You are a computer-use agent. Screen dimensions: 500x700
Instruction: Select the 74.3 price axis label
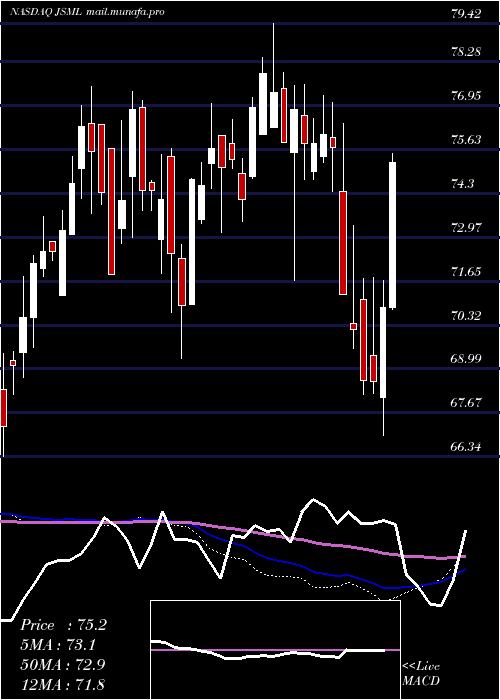click(x=462, y=183)
